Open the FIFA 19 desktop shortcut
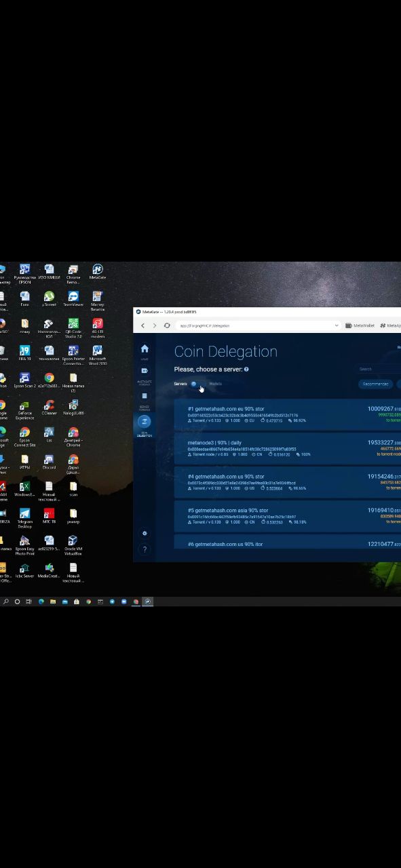The image size is (401, 868). 24,353
